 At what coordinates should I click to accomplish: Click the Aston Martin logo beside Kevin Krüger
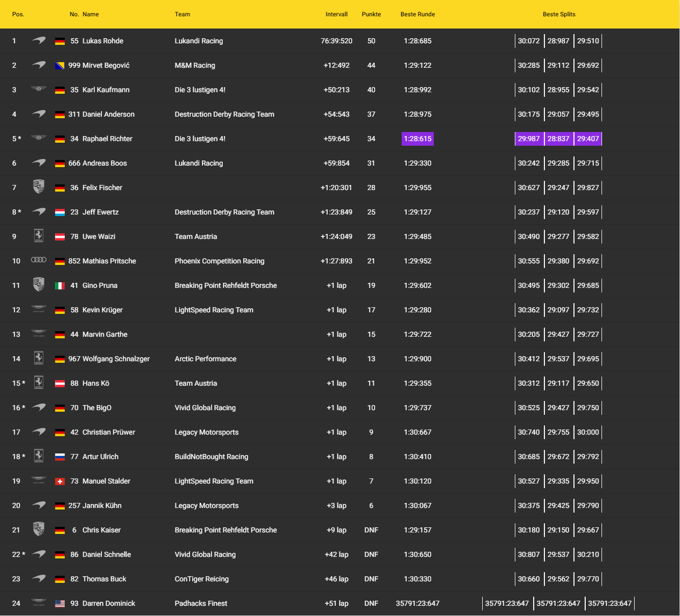[39, 309]
